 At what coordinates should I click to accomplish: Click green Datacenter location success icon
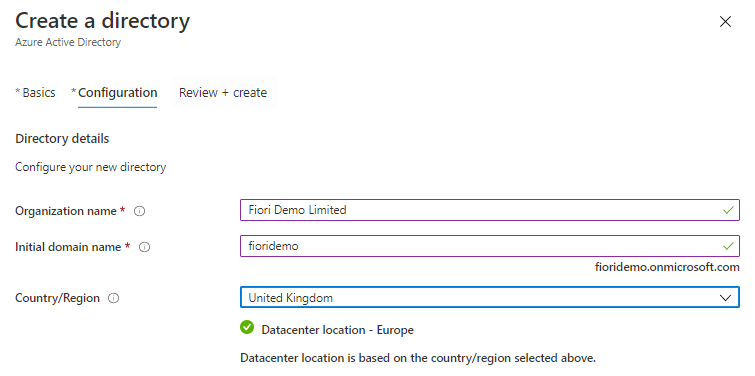[247, 327]
